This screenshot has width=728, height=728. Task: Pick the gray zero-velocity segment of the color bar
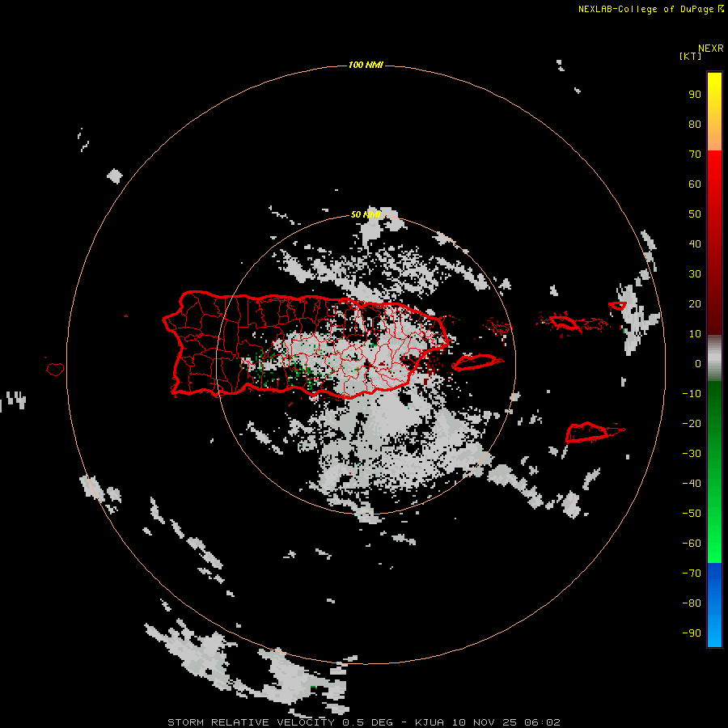(714, 358)
